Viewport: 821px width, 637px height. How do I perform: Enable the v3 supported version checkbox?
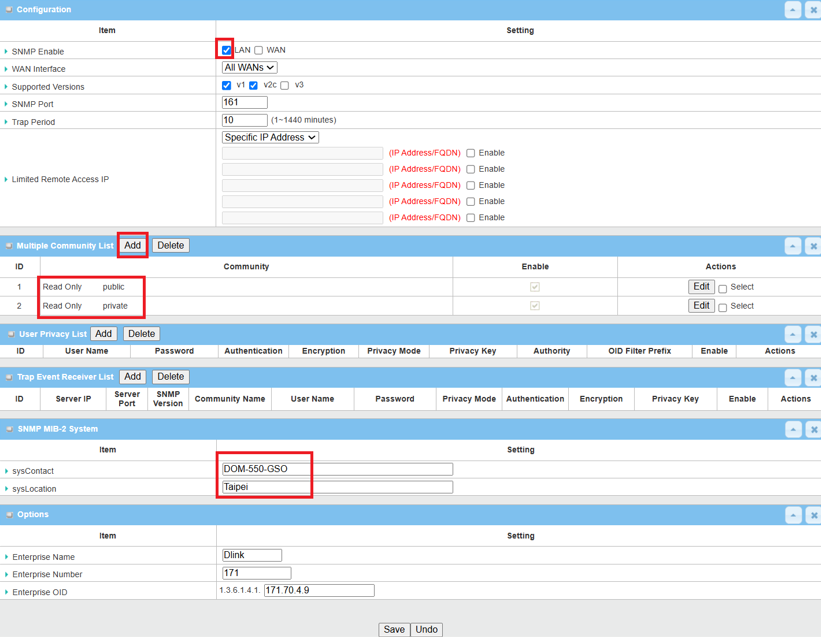pyautogui.click(x=285, y=86)
